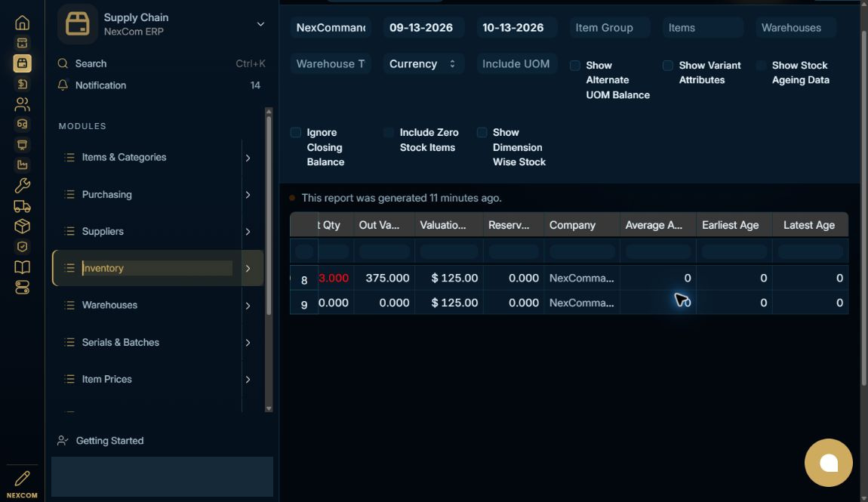The width and height of the screenshot is (868, 502).
Task: Click the Latest Age column header
Action: pyautogui.click(x=811, y=225)
